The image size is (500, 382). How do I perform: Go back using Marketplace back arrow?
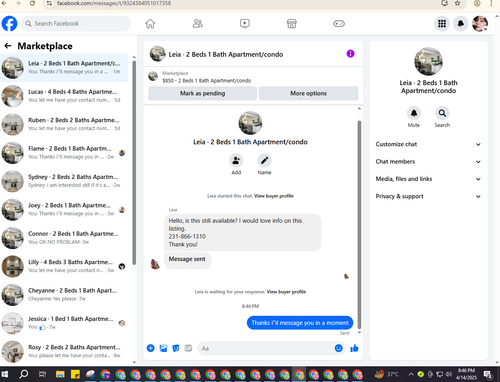tap(8, 46)
